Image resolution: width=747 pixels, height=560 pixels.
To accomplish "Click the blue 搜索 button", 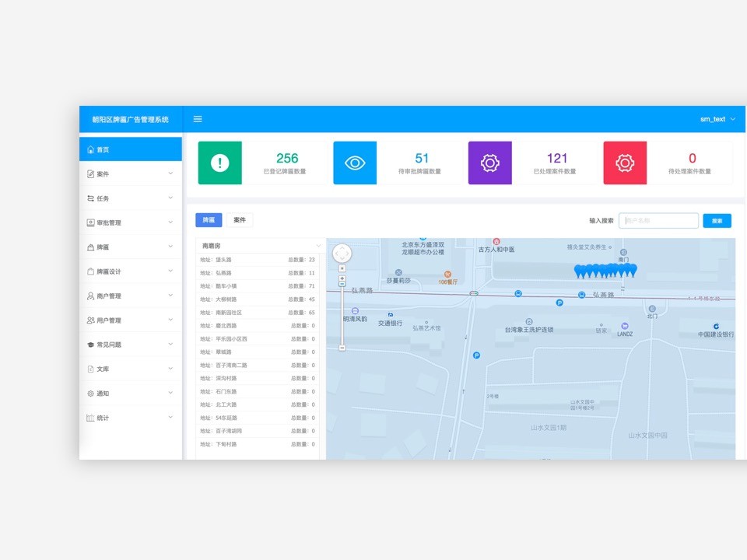I will 717,221.
